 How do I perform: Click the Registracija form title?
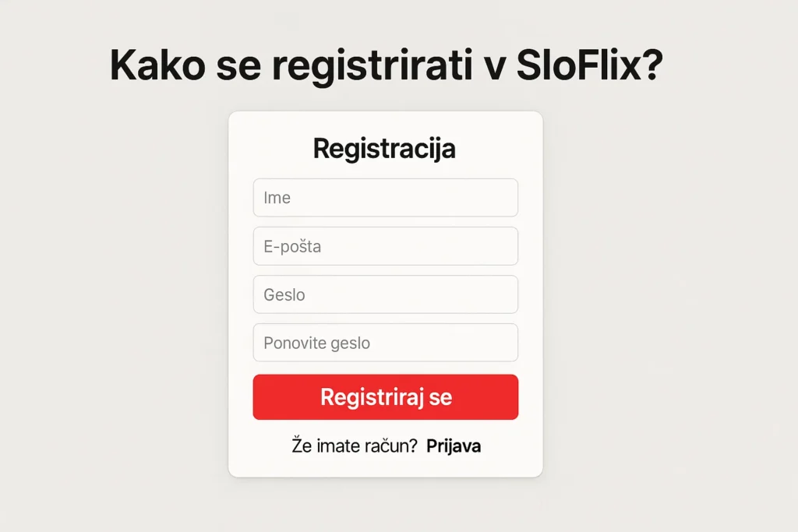click(385, 148)
